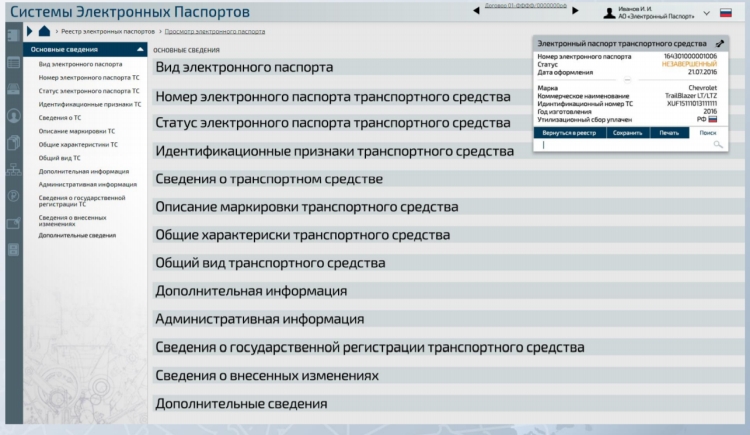The image size is (750, 435).
Task: Click the Russian flag language icon
Action: click(726, 13)
